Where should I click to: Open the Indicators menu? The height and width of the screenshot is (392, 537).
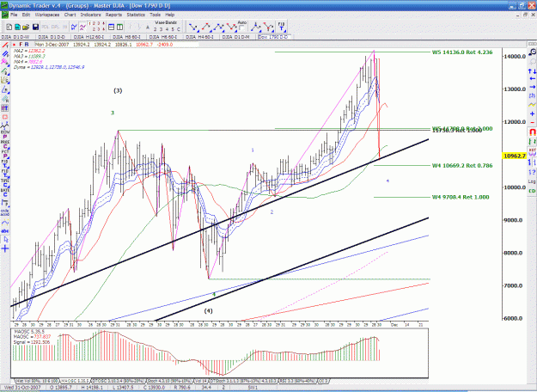90,15
